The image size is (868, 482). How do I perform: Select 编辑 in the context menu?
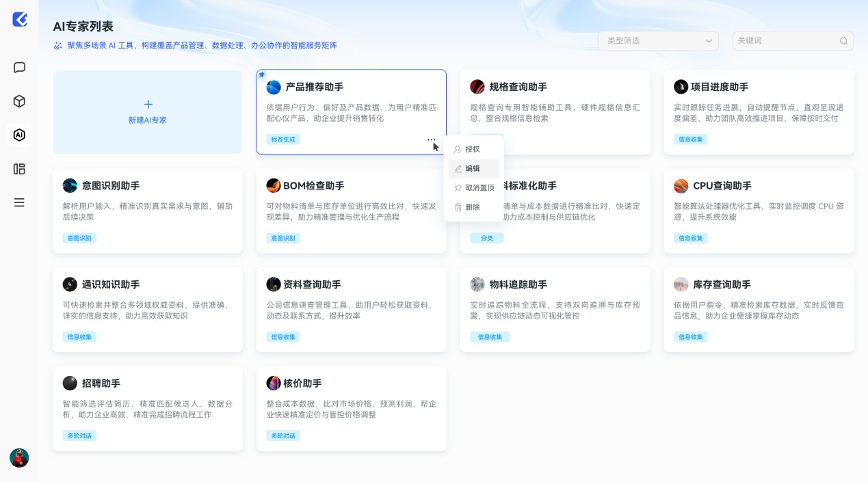[x=473, y=168]
